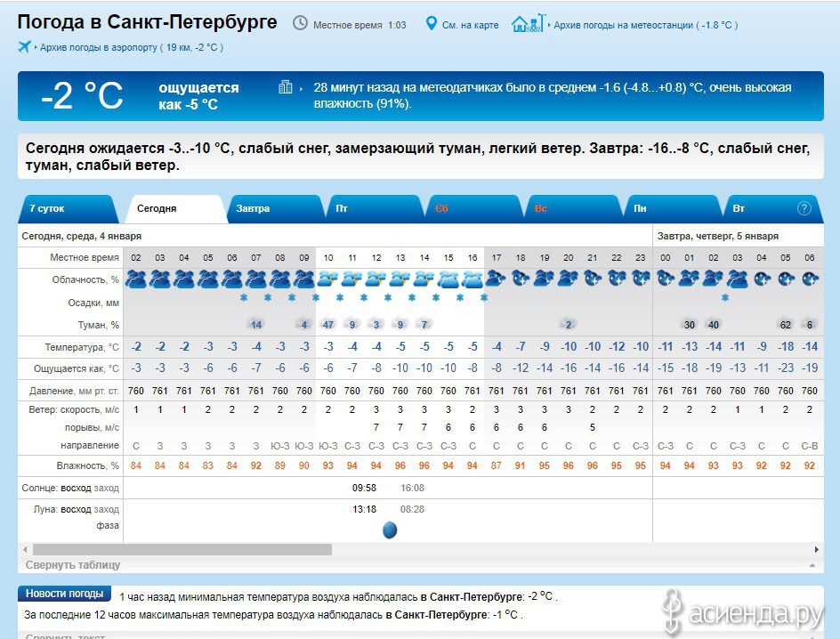The height and width of the screenshot is (639, 840).
Task: Open Архив погоды на метеостанции link
Action: (645, 25)
